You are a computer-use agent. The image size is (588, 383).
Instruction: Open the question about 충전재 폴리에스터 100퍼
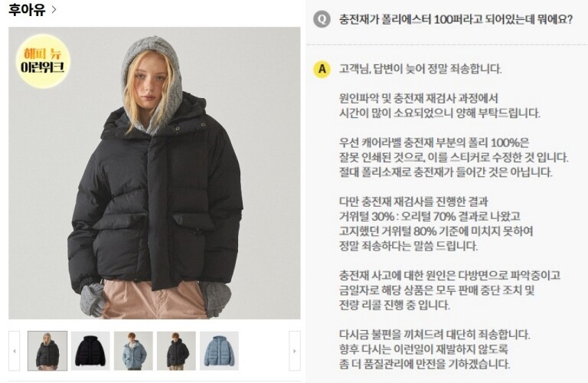pyautogui.click(x=456, y=19)
